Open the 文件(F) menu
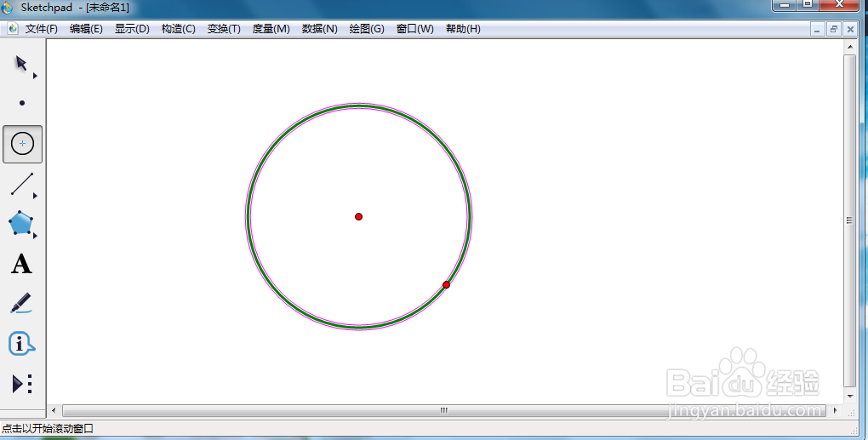Screen dimensions: 868x440 pos(42,29)
